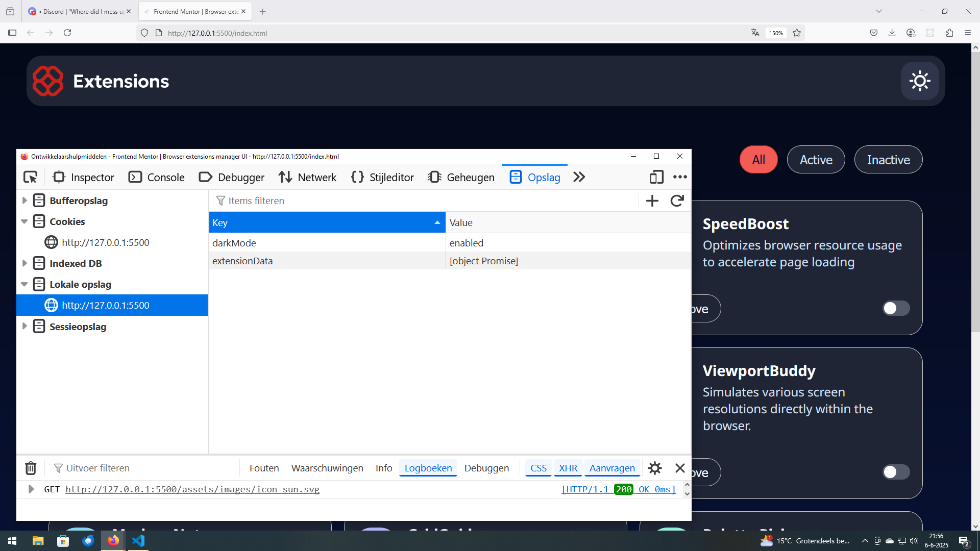Toggle the sun theme switch icon
This screenshot has height=551, width=980.
920,81
